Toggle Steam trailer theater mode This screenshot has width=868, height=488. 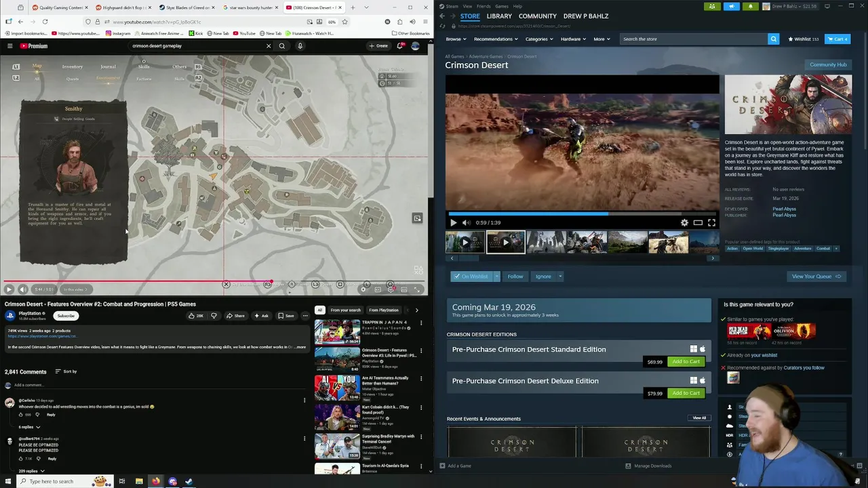coord(698,222)
